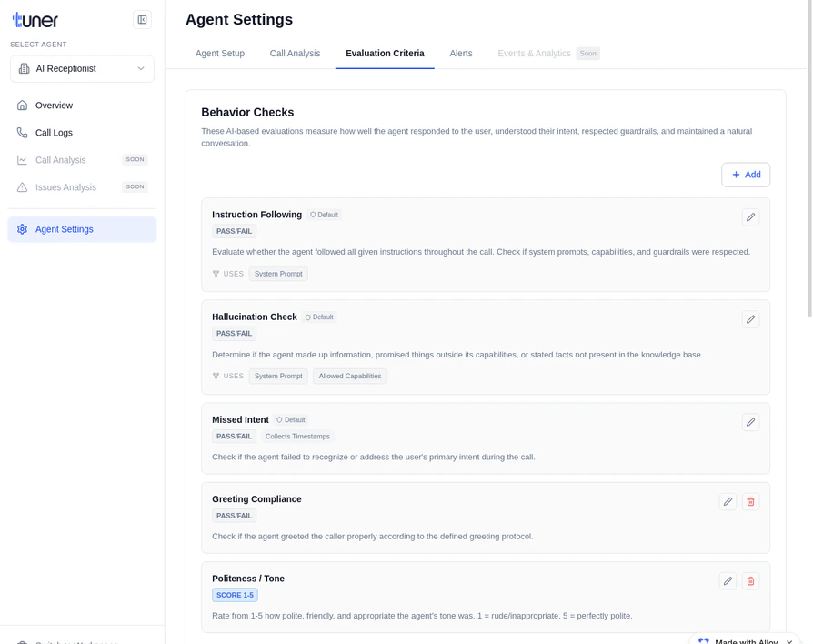This screenshot has width=813, height=644.
Task: Click the Greeting Compliance title
Action: (256, 498)
